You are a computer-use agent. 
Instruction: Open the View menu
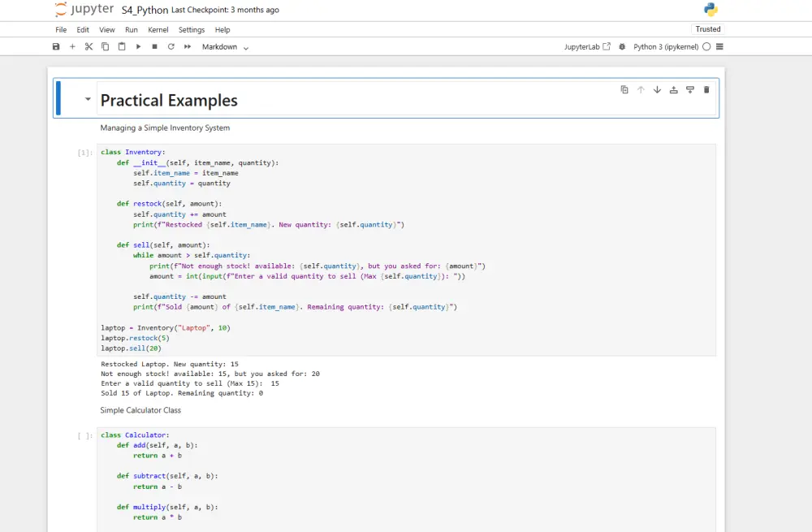107,29
